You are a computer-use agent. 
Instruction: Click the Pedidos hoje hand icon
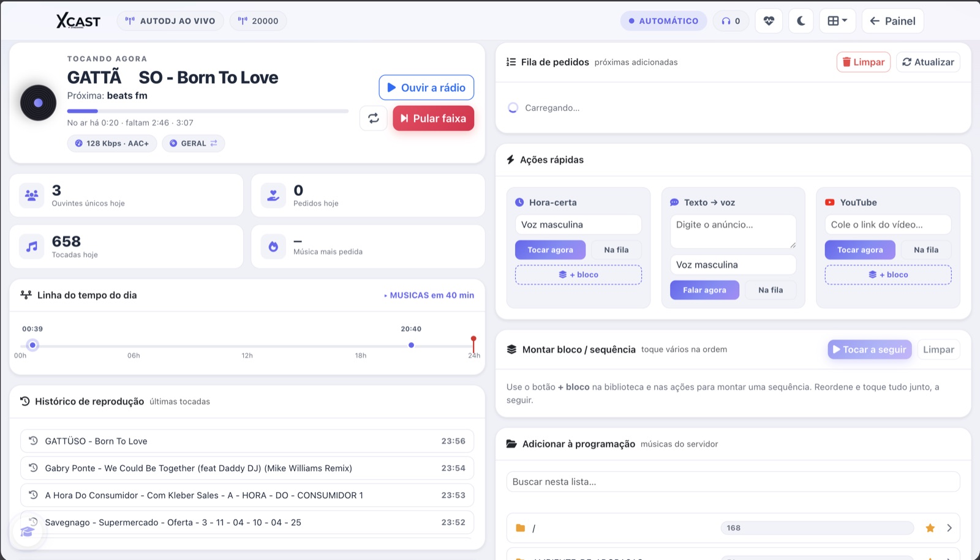click(273, 195)
